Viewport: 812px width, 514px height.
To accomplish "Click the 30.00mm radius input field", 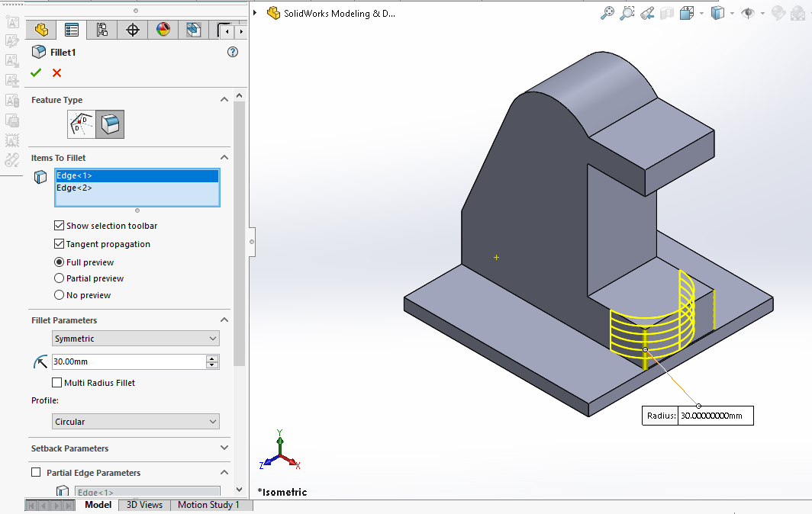I will point(127,361).
